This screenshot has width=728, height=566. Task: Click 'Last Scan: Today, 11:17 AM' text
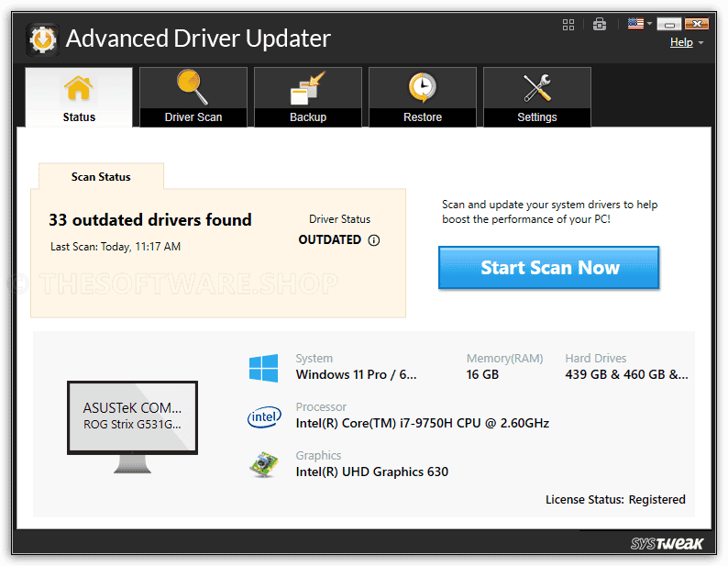(x=116, y=247)
